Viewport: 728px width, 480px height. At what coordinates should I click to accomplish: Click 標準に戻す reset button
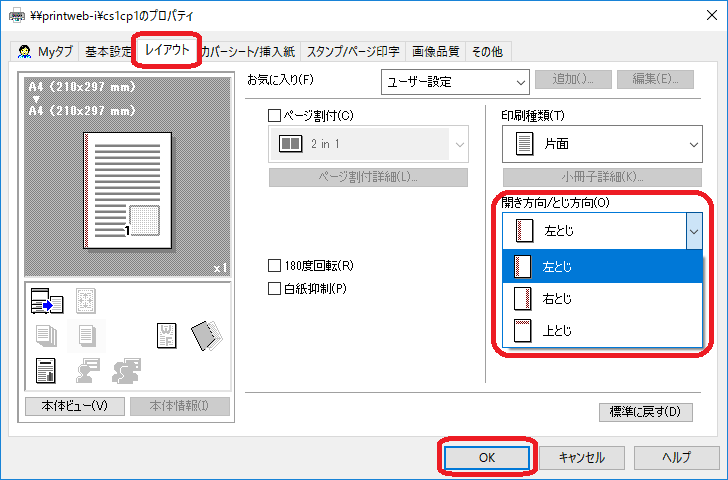click(645, 412)
